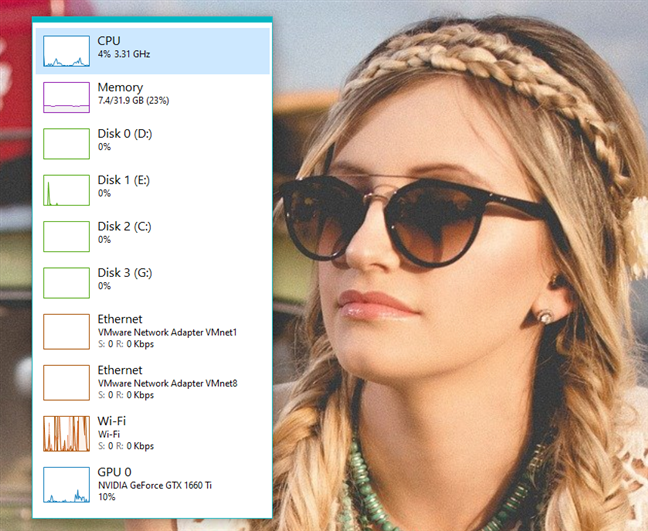Click the "7.4/31.9 GB (23%)" memory value
The height and width of the screenshot is (531, 648).
(x=133, y=100)
